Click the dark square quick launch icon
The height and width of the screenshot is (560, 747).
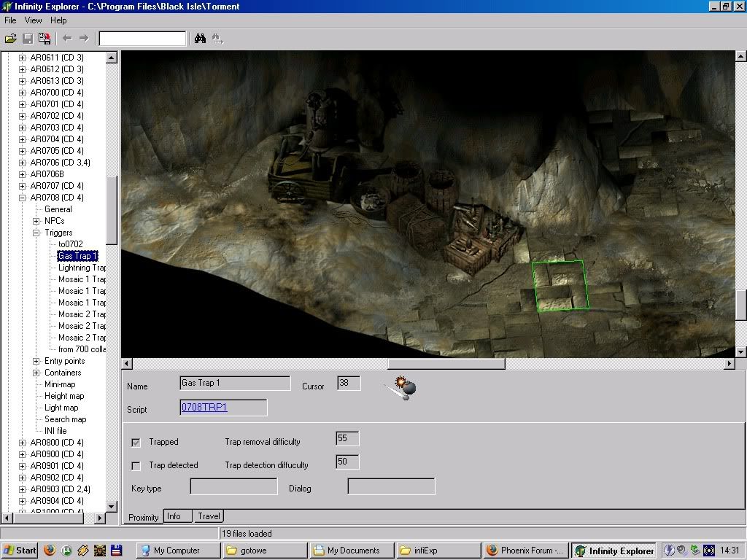tap(100, 550)
